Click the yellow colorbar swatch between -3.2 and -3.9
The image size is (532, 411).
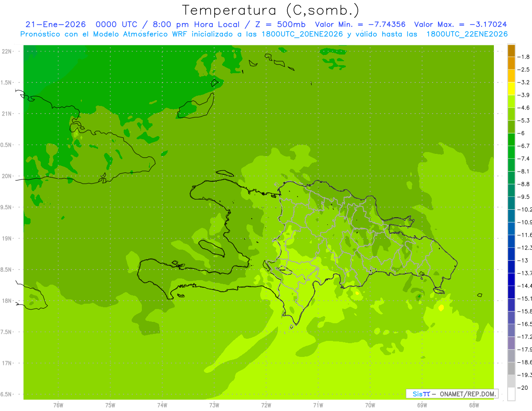511,89
